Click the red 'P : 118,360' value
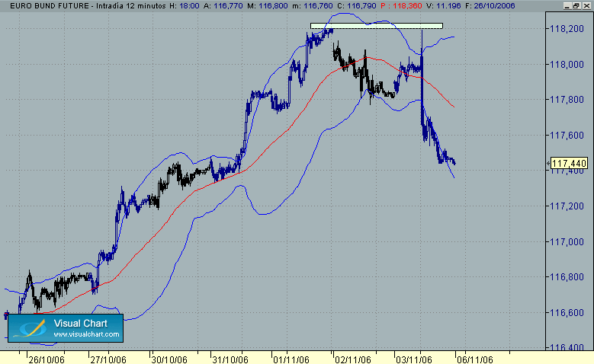Viewport: 594px width, 364px height. pos(402,5)
